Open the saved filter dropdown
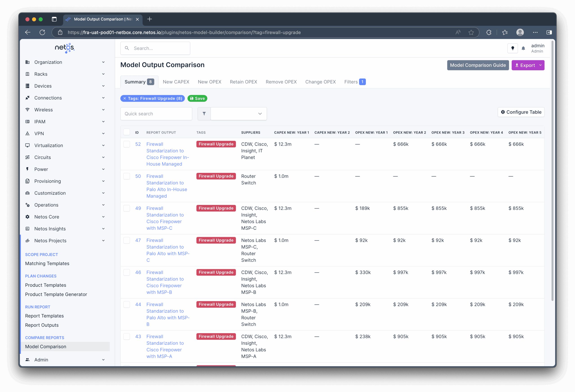This screenshot has width=575, height=392. 239,114
